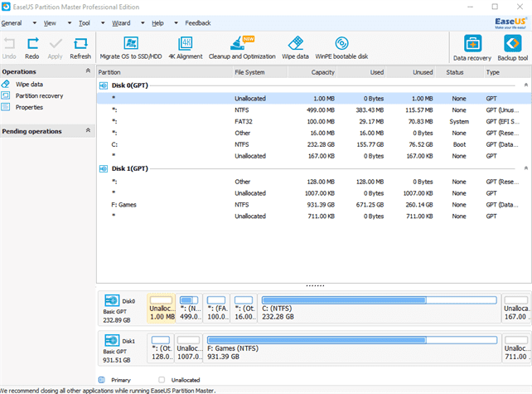
Task: Select the 16.00 MB Other partition row
Action: pyautogui.click(x=314, y=134)
